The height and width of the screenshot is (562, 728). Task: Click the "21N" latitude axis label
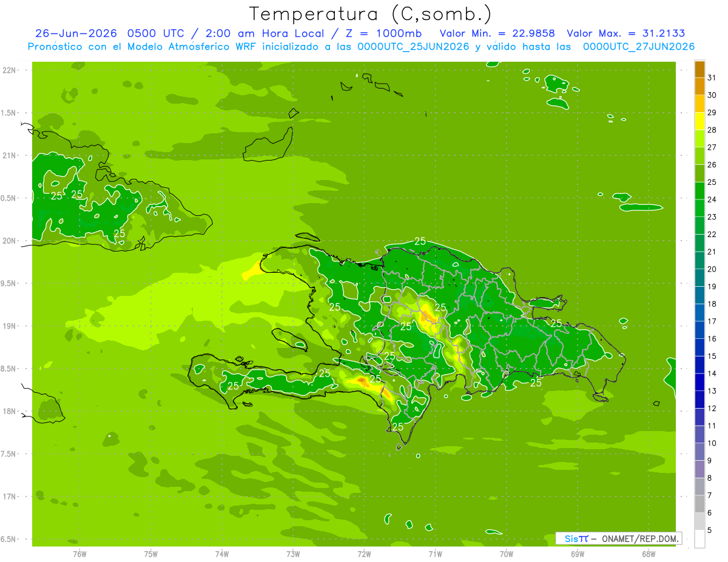pyautogui.click(x=10, y=156)
